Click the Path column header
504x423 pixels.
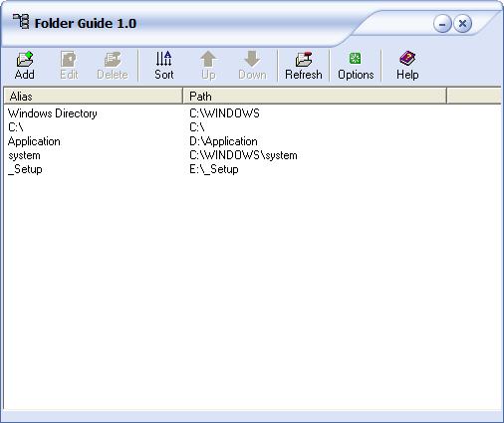(x=315, y=97)
